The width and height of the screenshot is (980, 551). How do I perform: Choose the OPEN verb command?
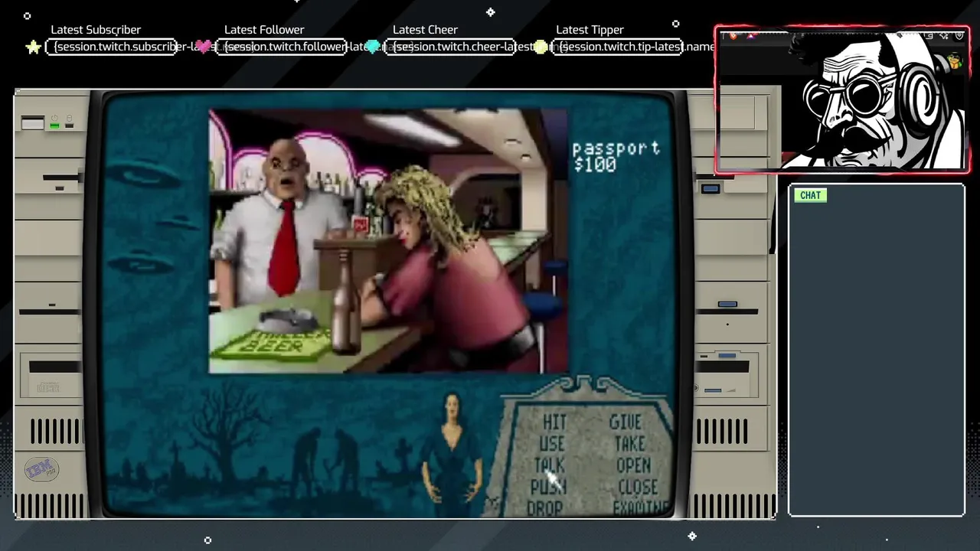click(x=633, y=465)
